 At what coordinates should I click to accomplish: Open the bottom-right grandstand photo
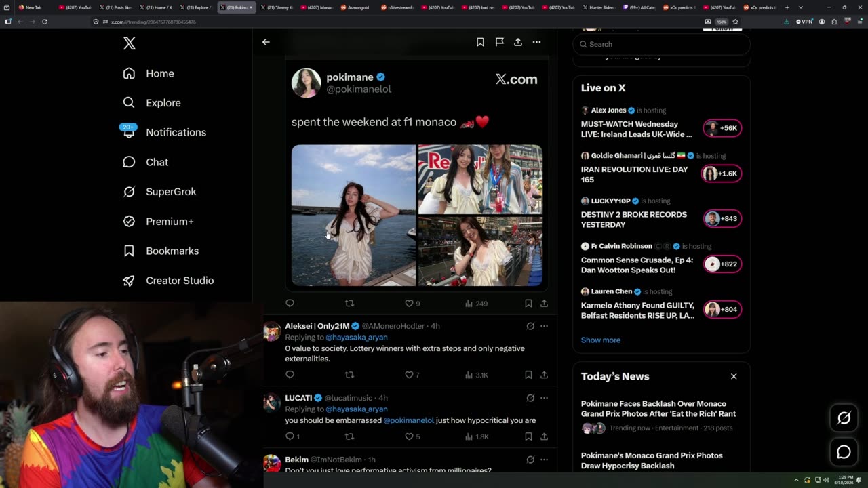pos(480,251)
